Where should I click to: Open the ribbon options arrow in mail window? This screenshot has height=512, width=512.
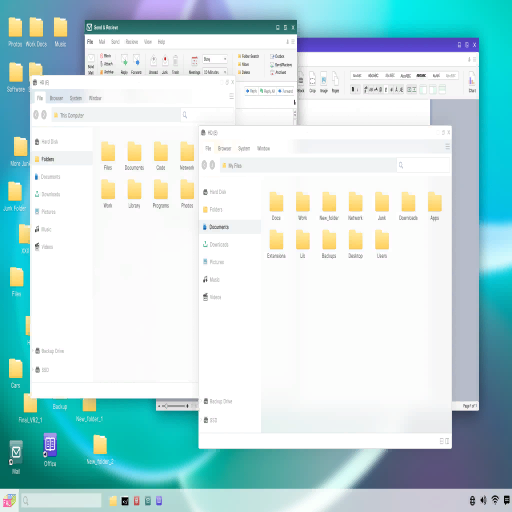[287, 42]
